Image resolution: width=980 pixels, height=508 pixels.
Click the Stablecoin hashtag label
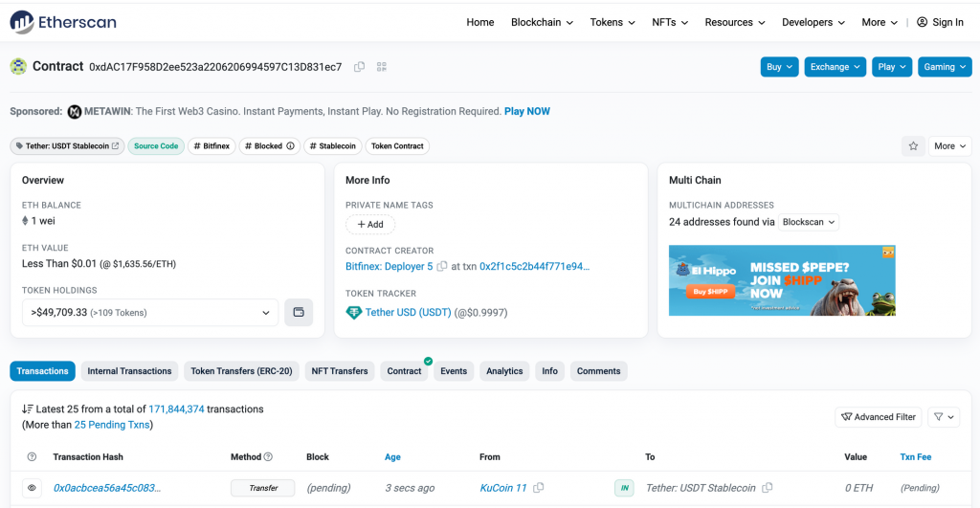pos(332,146)
